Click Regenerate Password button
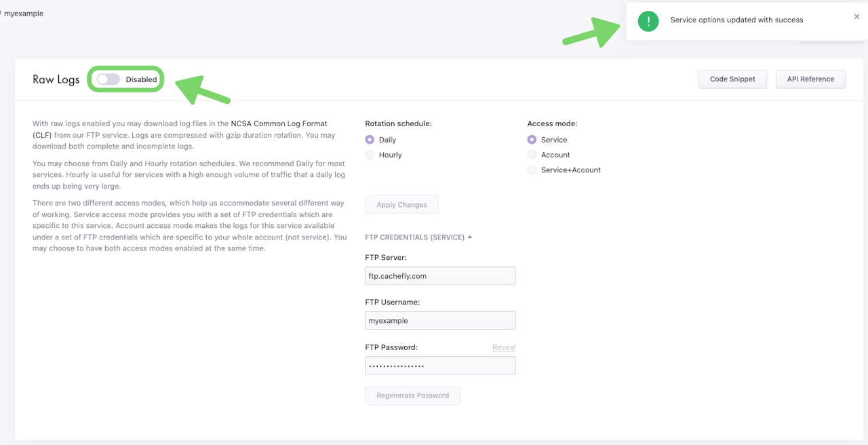 coord(412,395)
